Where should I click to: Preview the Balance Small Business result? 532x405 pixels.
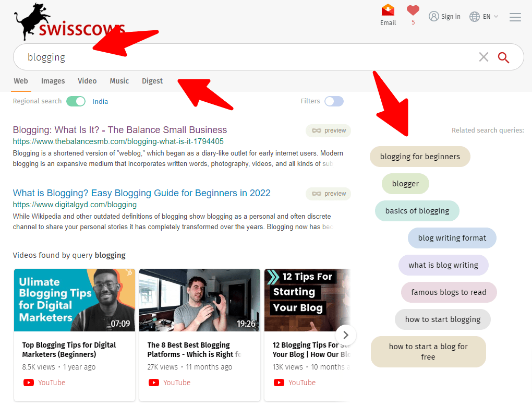(329, 130)
